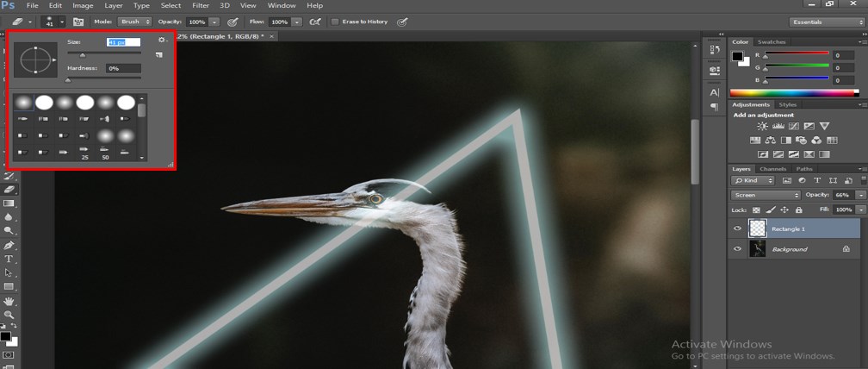Click the lock all icon in Layers panel

(x=799, y=210)
